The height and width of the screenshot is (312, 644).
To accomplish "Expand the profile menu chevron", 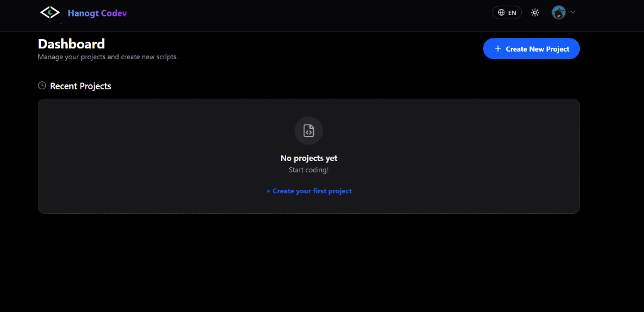I will (x=573, y=13).
